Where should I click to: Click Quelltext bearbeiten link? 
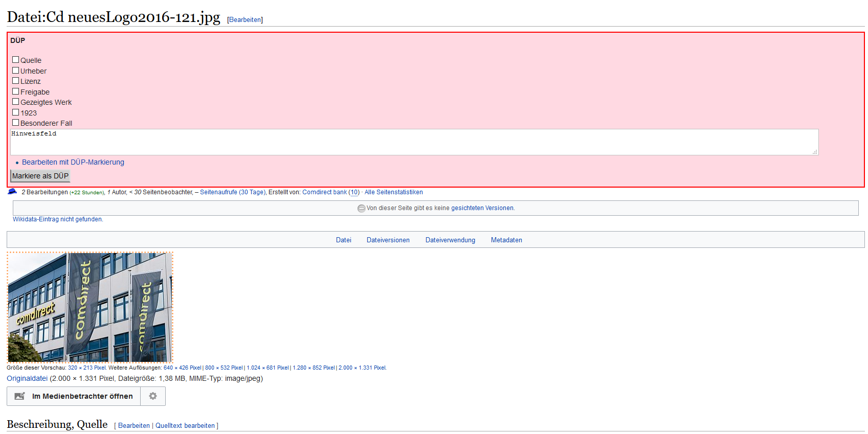tap(185, 426)
